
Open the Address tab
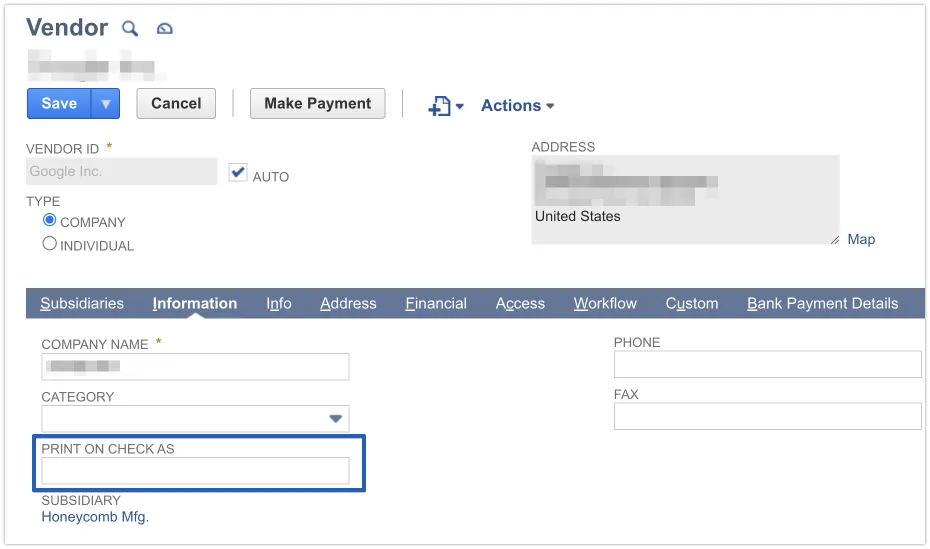click(348, 304)
